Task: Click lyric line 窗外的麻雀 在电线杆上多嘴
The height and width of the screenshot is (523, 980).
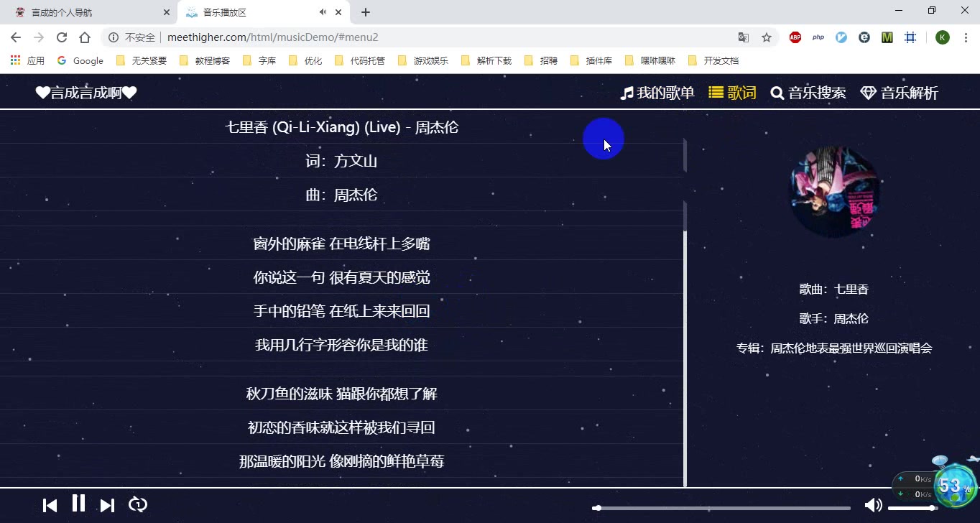Action: click(341, 244)
